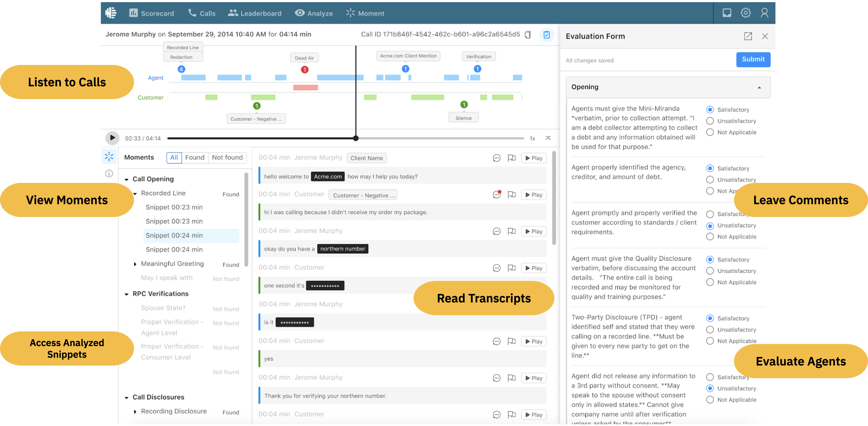The height and width of the screenshot is (426, 868).
Task: Comment on the last Customer line at bottom
Action: point(496,415)
